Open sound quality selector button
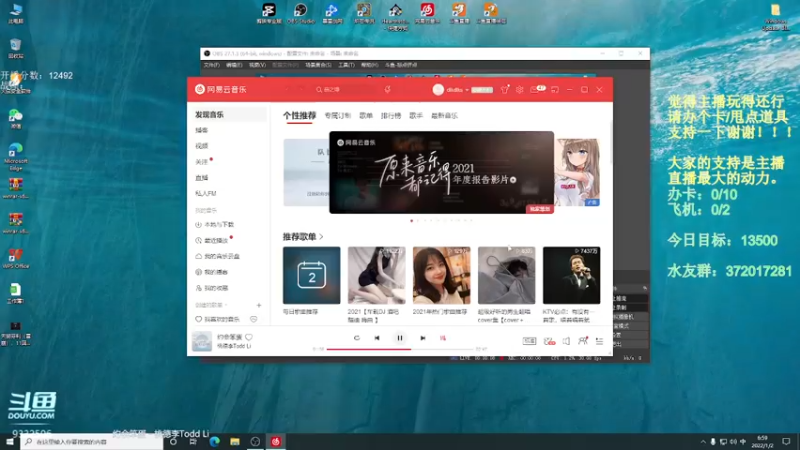The height and width of the screenshot is (450, 800). tap(529, 341)
